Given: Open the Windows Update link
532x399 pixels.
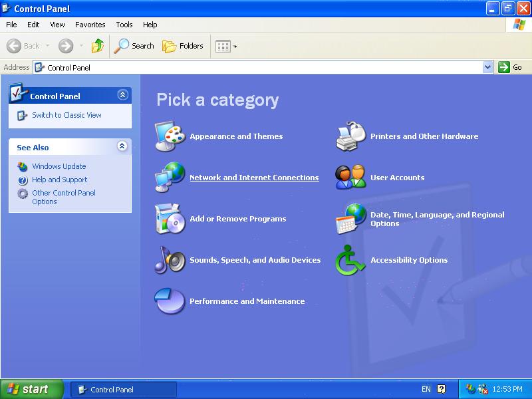Looking at the screenshot, I should pos(59,166).
